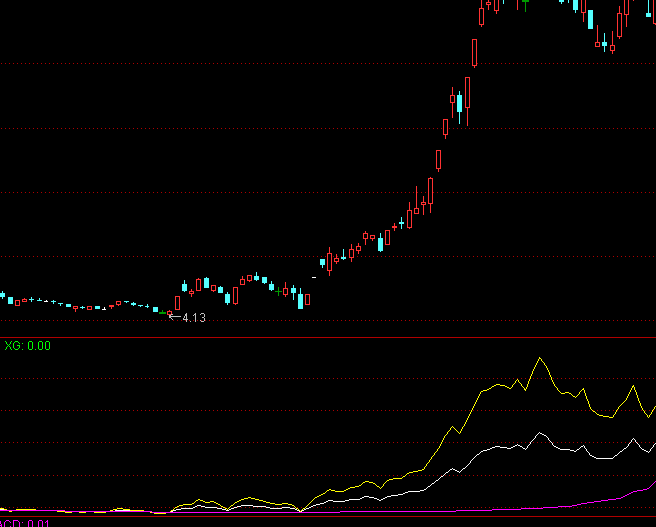Click the arrow pointing to the 4.13 low
The width and height of the screenshot is (656, 527).
click(174, 317)
